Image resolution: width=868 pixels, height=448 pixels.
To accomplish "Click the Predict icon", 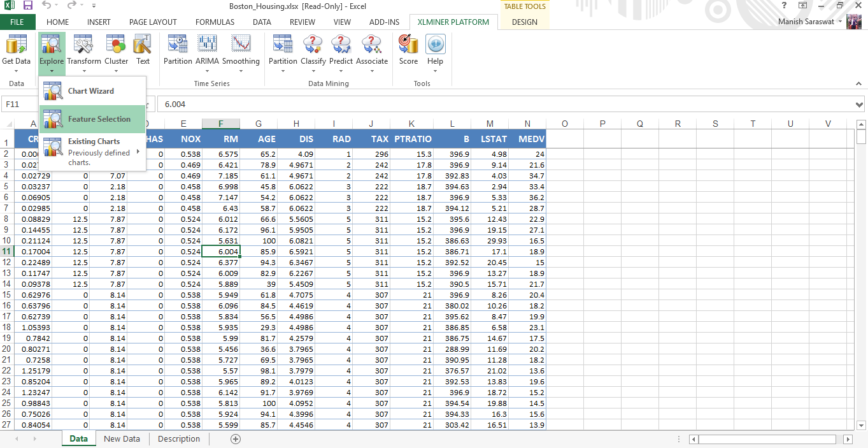I will click(341, 46).
